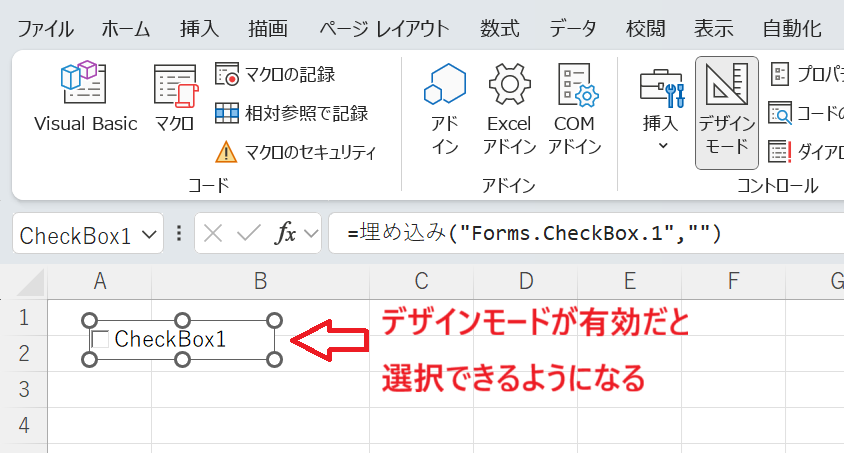The image size is (844, 453).
Task: Start マクロの記録 macro recording
Action: [x=276, y=74]
